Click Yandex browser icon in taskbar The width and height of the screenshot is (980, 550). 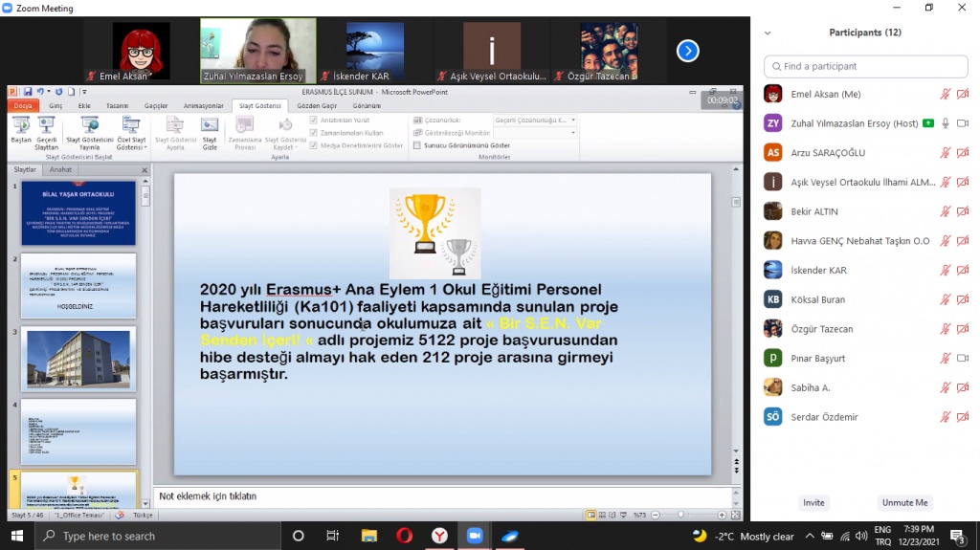coord(439,536)
